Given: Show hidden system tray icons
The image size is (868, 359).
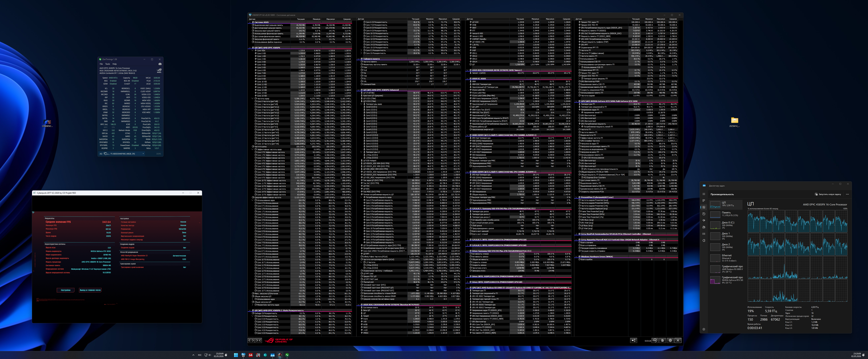Looking at the screenshot, I should [193, 355].
